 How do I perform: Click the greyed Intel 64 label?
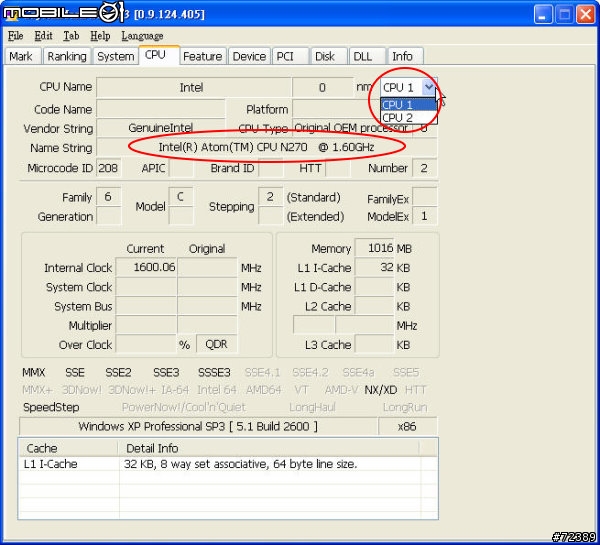coord(217,390)
